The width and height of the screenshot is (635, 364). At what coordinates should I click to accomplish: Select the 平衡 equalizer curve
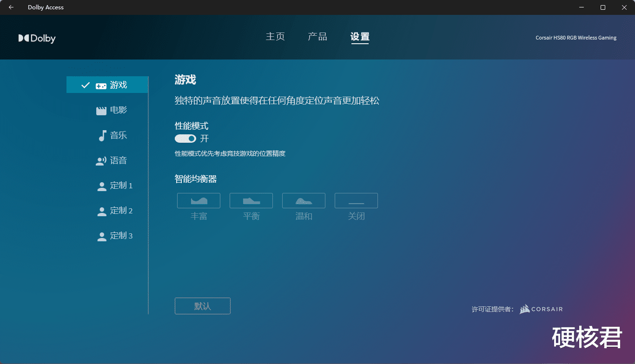click(x=251, y=200)
